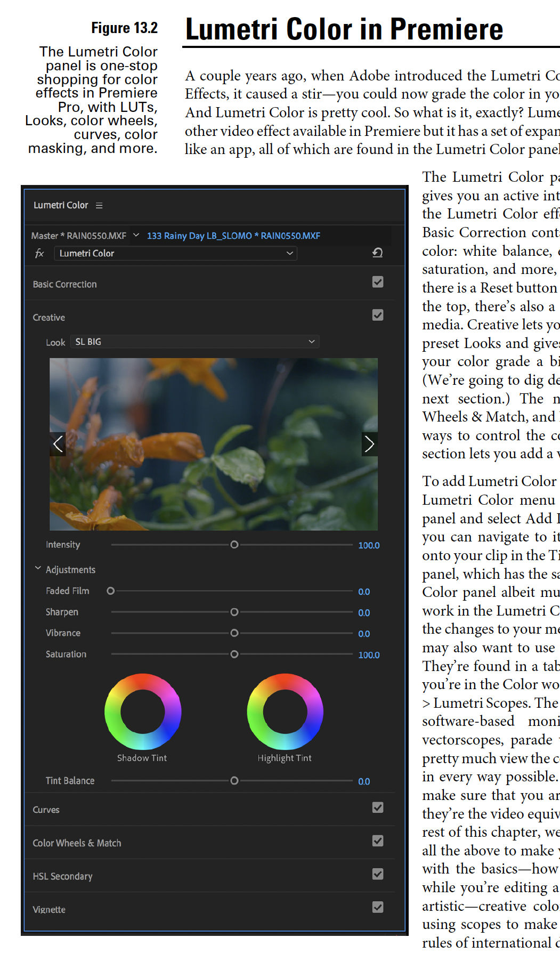Select the Master * RAIN0550.MXF tab
This screenshot has height=978, width=560.
click(79, 236)
